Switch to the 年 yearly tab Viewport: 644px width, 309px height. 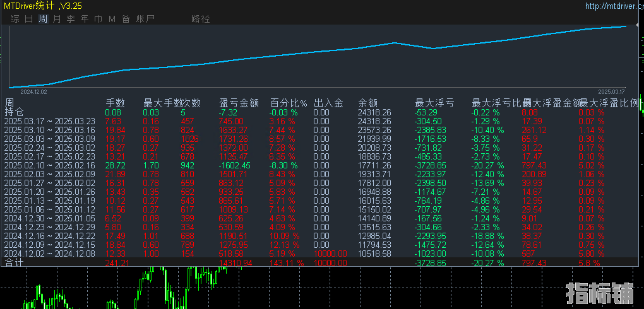point(85,19)
